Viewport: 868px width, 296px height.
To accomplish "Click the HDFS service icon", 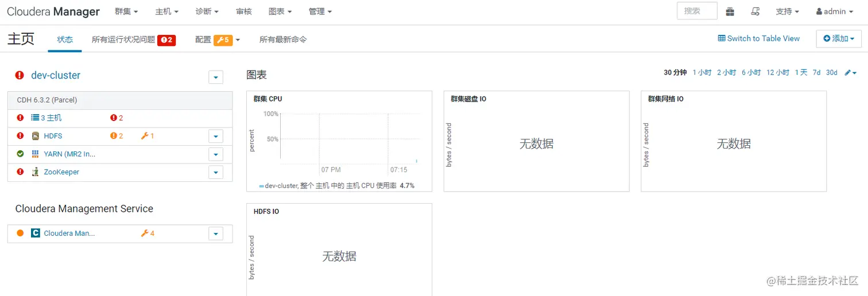I will pyautogui.click(x=36, y=136).
